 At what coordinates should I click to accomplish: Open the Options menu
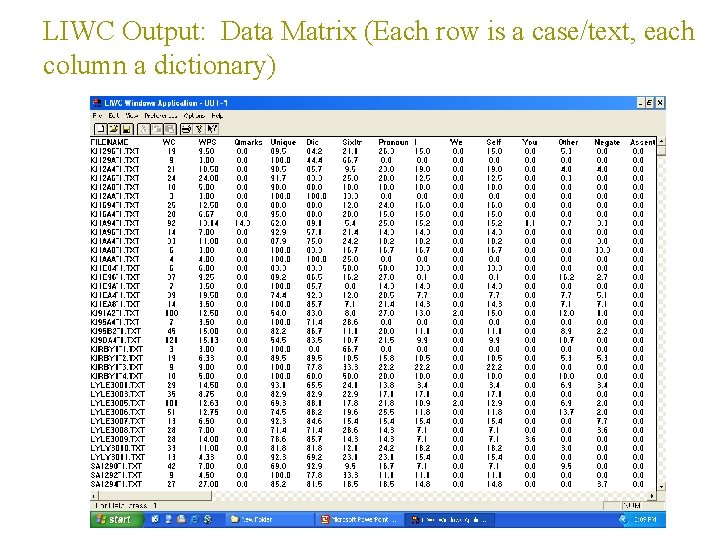tap(194, 116)
